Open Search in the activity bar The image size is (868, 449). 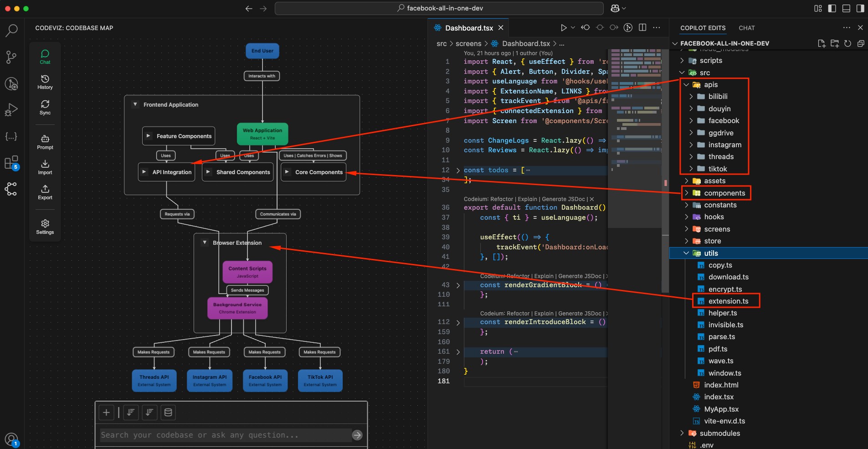coord(11,31)
